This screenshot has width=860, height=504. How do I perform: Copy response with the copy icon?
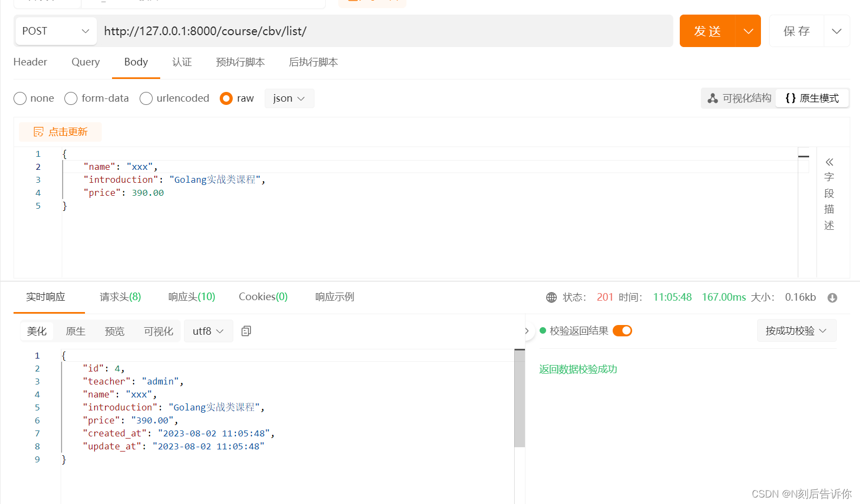coord(246,331)
